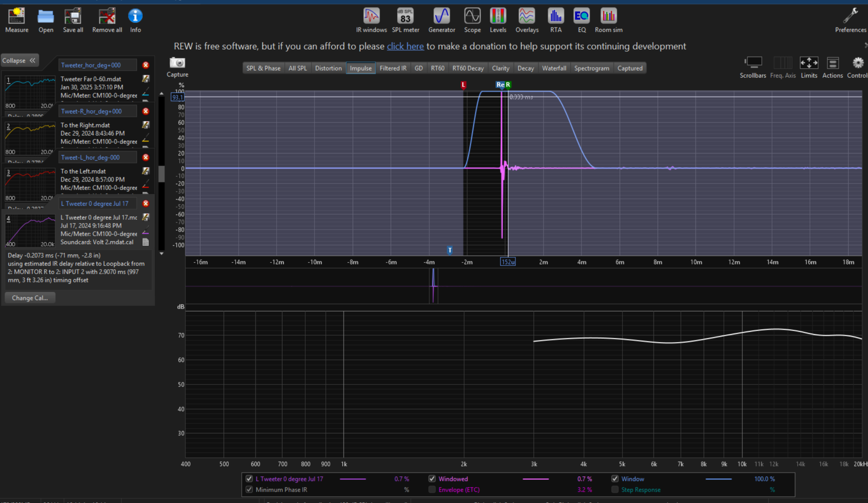
Task: Open Preferences wrench icon
Action: 850,20
